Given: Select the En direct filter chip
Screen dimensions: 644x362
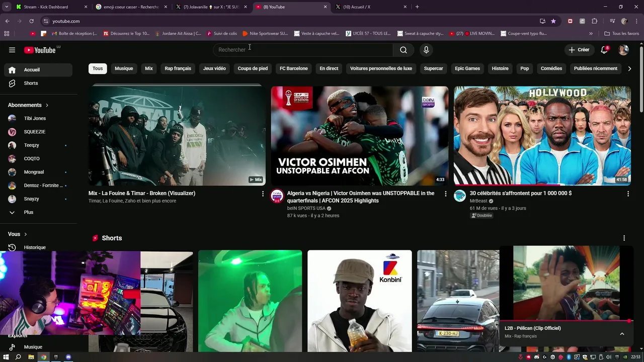Looking at the screenshot, I should click(x=329, y=69).
